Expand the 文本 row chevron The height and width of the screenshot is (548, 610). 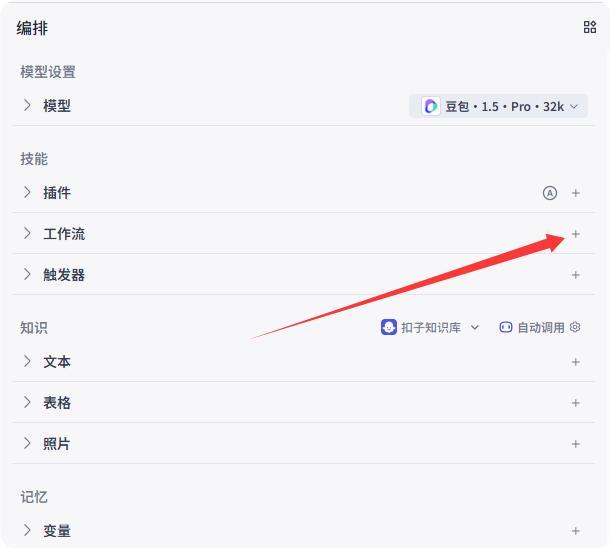(27, 361)
